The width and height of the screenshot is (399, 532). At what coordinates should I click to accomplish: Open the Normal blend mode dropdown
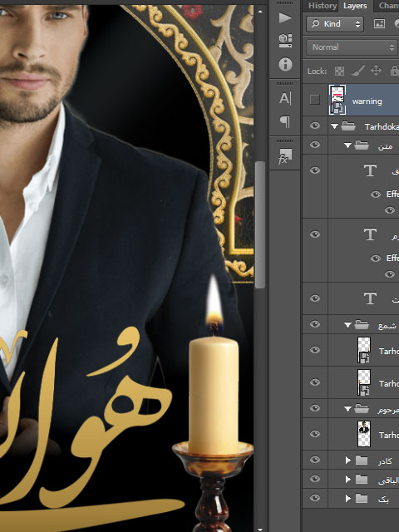click(352, 47)
